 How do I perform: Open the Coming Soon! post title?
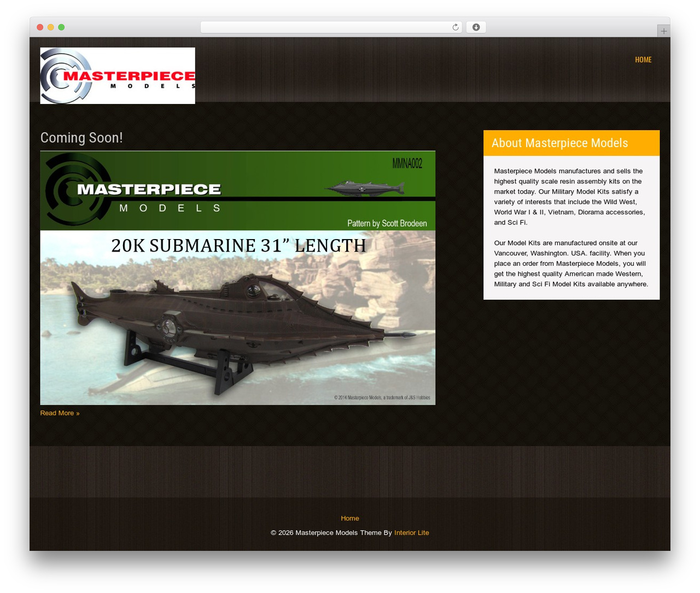(x=81, y=138)
